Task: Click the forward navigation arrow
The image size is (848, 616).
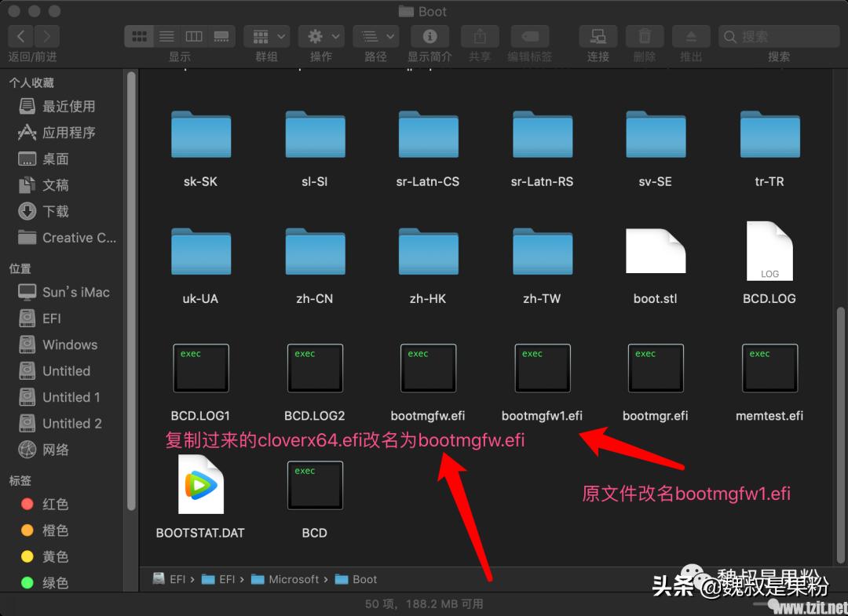Action: pos(46,35)
